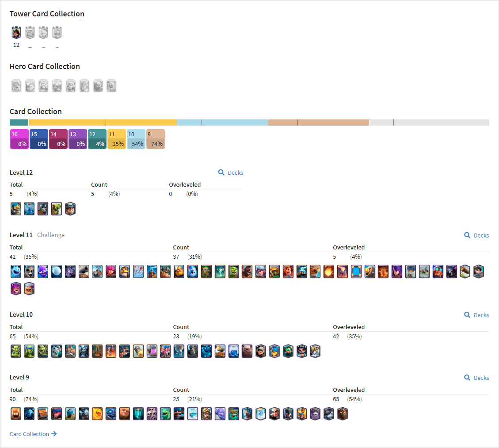Select the Elixir Collector card in Level 10

(x=152, y=351)
